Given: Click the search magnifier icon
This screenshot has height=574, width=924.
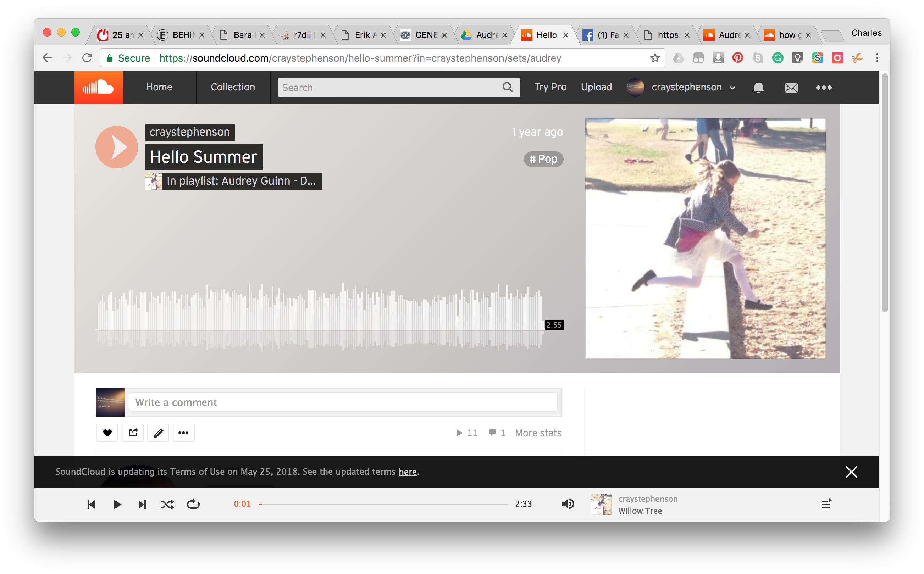Looking at the screenshot, I should (x=508, y=87).
